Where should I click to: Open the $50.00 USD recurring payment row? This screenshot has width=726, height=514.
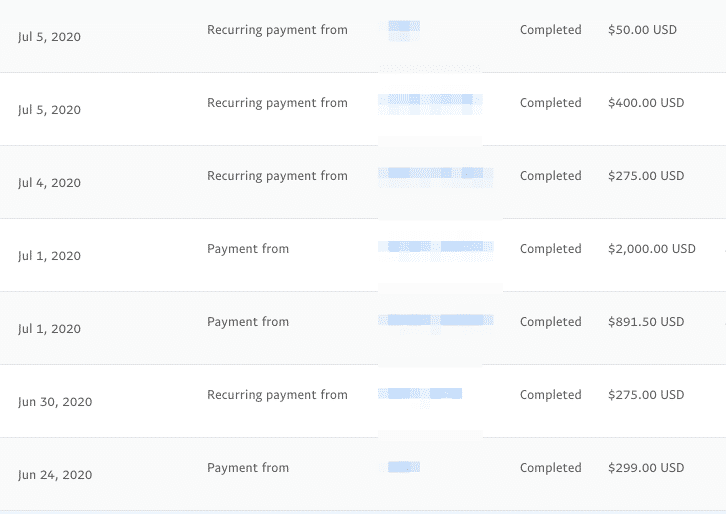click(363, 36)
